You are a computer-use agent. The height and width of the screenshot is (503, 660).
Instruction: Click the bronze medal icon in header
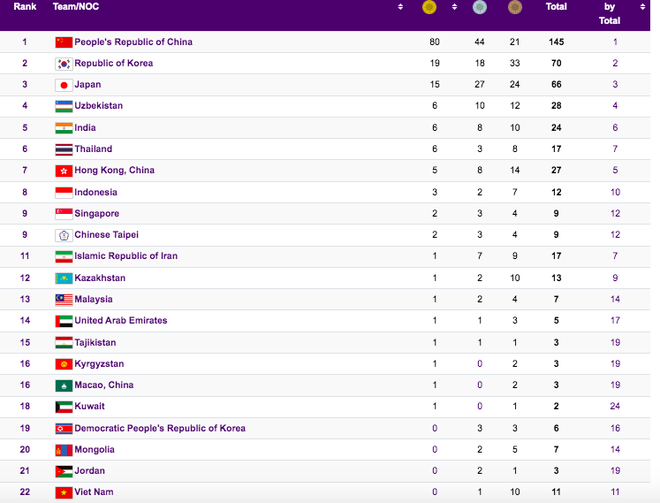[514, 7]
